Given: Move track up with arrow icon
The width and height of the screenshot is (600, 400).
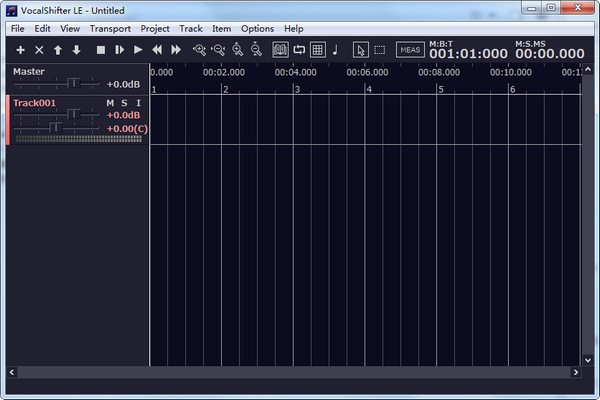Looking at the screenshot, I should [x=58, y=50].
